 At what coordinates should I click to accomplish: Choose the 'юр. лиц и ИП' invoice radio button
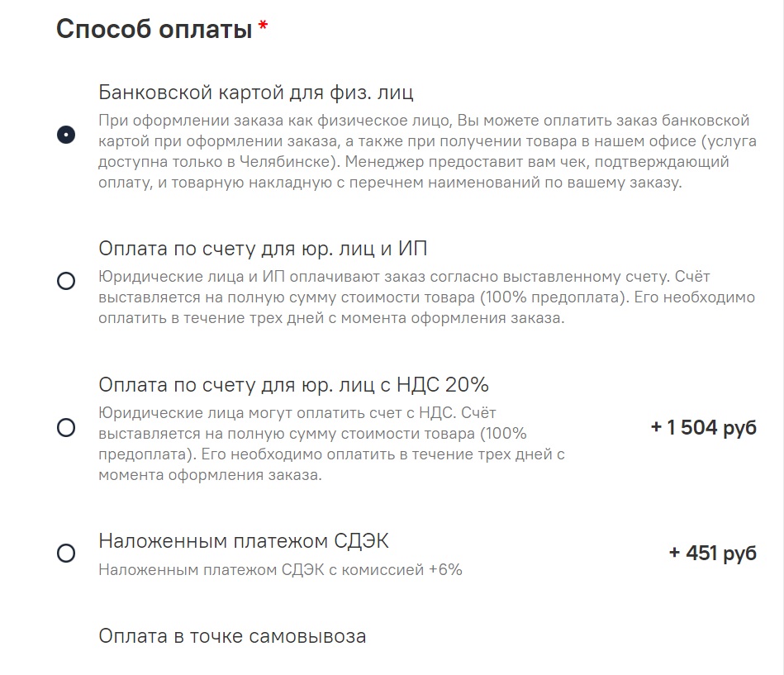(x=66, y=281)
